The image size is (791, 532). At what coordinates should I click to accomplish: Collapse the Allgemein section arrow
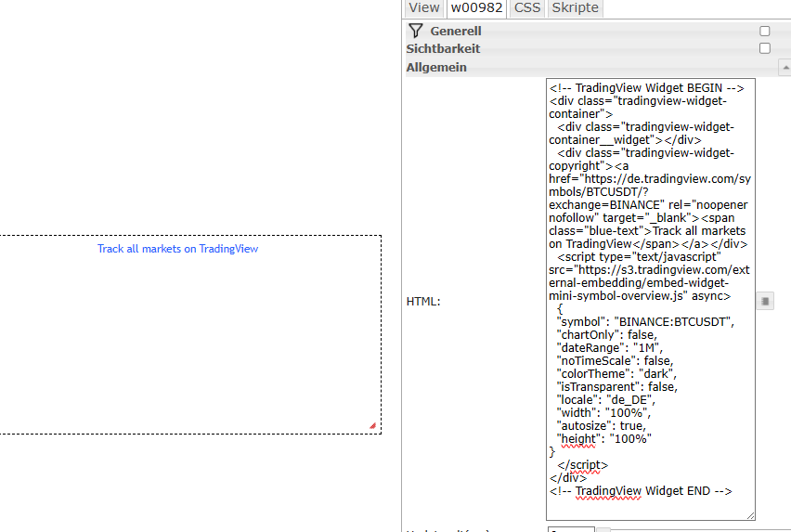(x=785, y=67)
